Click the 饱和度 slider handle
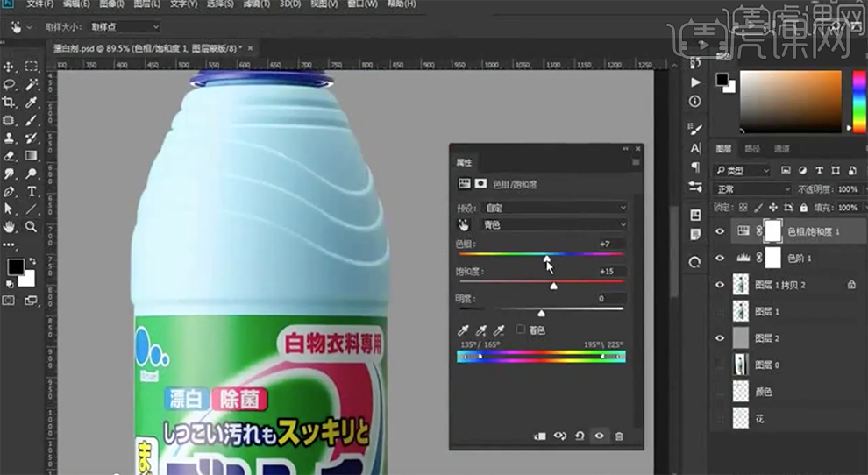The height and width of the screenshot is (475, 868). pos(553,286)
